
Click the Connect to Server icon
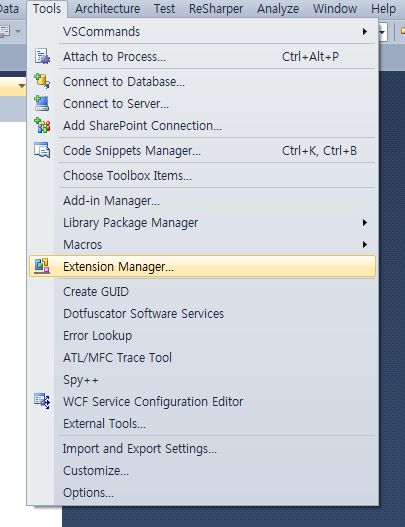(42, 104)
